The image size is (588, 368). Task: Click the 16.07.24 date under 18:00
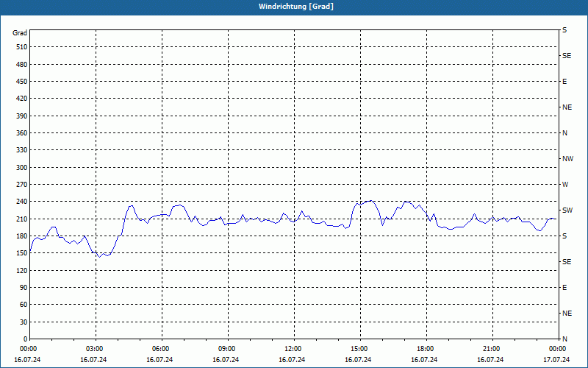[424, 360]
